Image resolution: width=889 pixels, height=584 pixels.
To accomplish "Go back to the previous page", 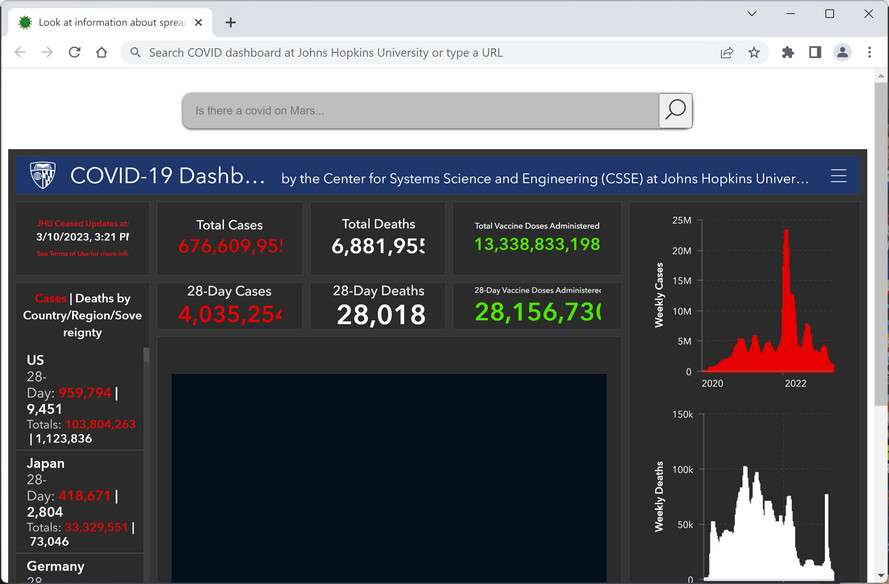I will pos(20,53).
